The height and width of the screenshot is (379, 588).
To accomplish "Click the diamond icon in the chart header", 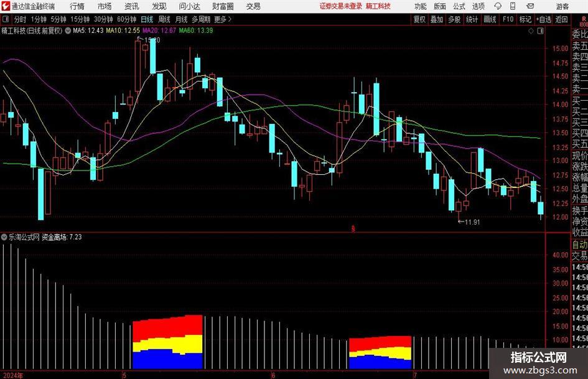I will click(x=531, y=30).
